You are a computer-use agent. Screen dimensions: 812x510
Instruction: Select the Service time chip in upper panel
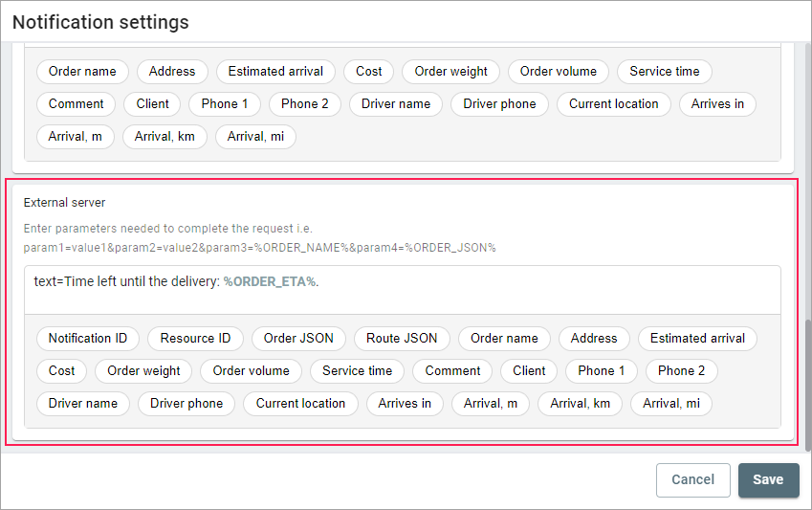click(x=664, y=72)
